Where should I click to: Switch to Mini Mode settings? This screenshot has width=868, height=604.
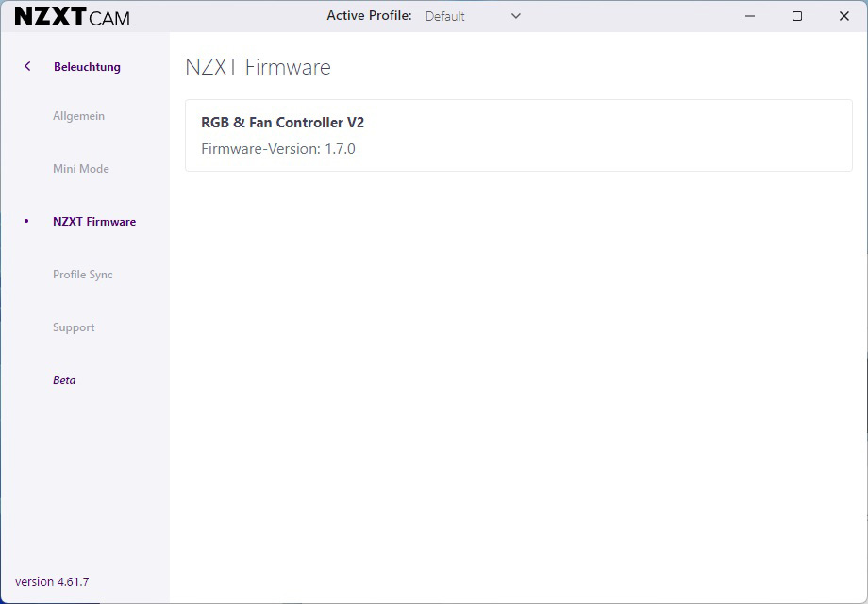coord(81,169)
